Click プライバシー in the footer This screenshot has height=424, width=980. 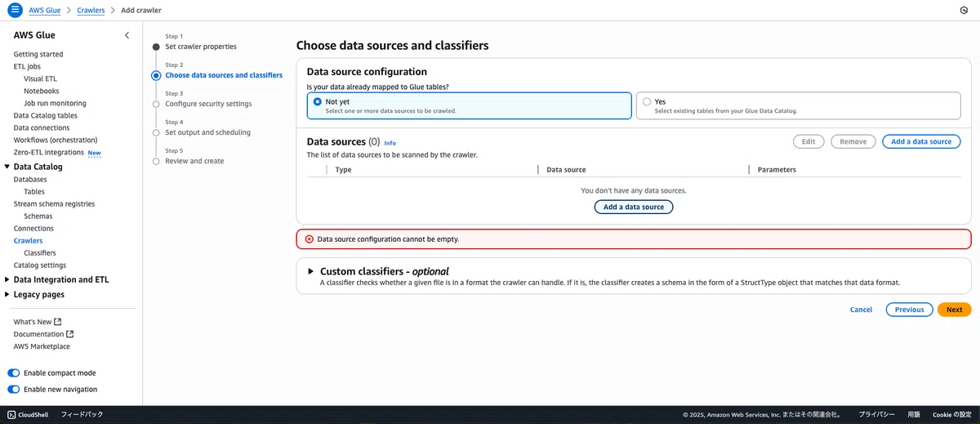point(877,414)
